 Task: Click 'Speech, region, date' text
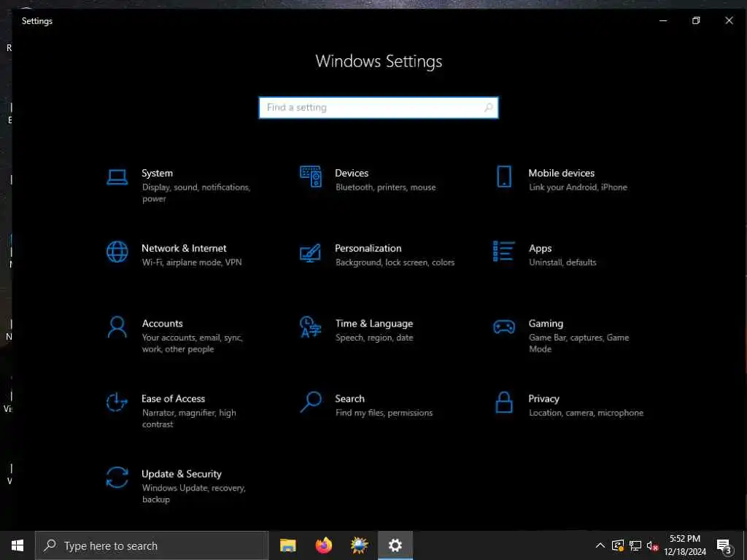(x=374, y=338)
